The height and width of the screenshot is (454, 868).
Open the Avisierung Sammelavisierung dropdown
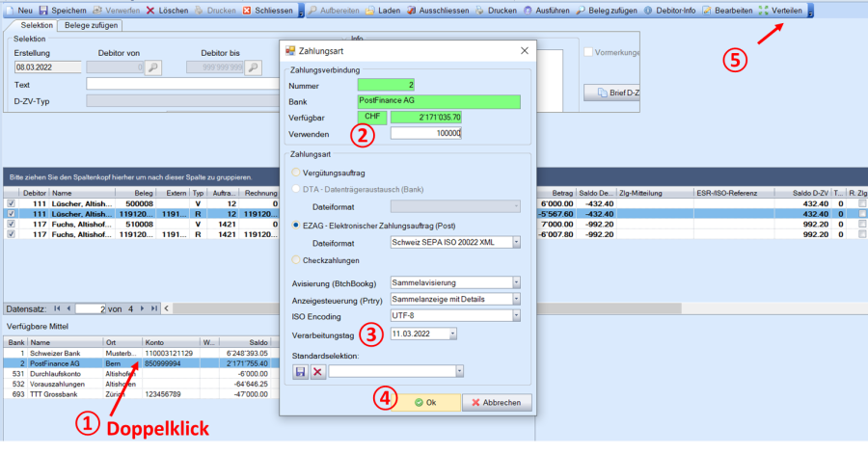click(x=516, y=282)
